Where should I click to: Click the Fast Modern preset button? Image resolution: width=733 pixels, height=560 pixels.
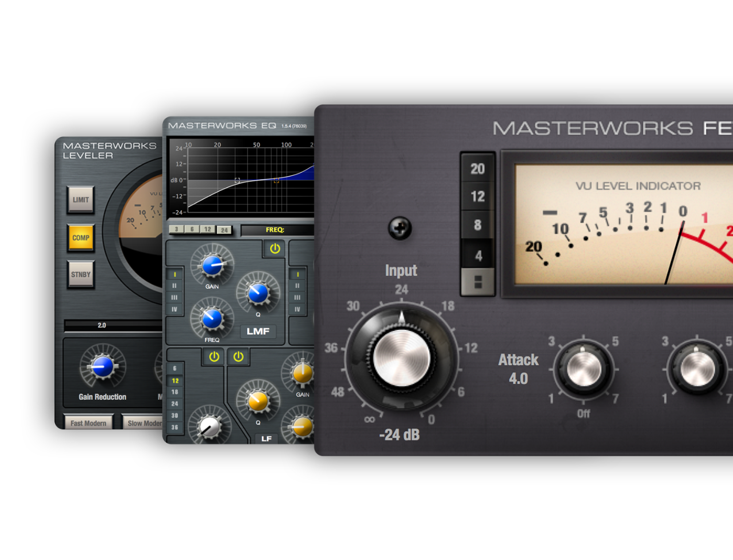click(89, 423)
